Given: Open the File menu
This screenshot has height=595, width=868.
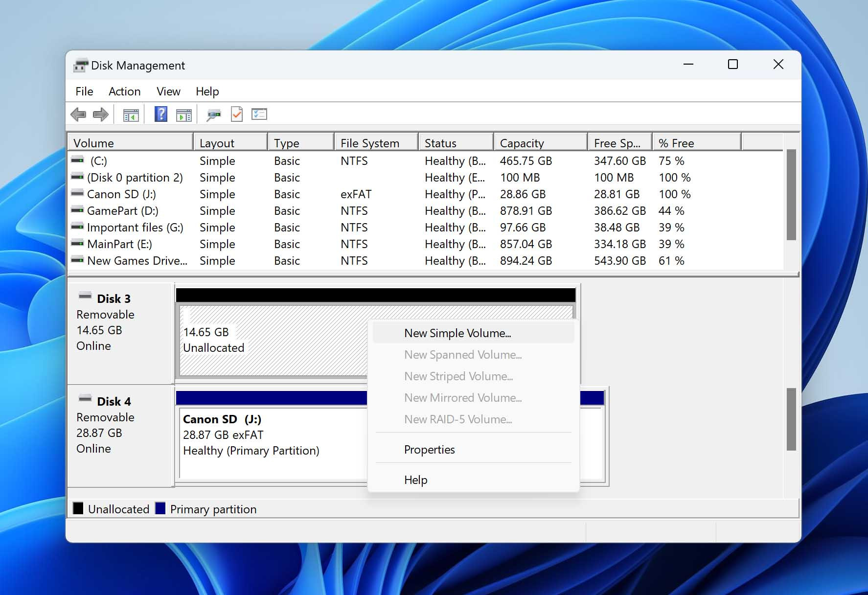Looking at the screenshot, I should 84,92.
